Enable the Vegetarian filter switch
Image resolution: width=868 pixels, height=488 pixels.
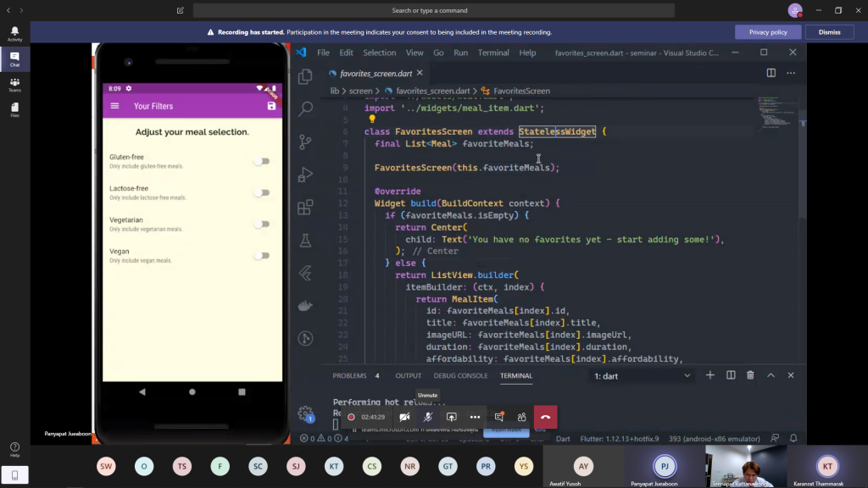click(262, 225)
